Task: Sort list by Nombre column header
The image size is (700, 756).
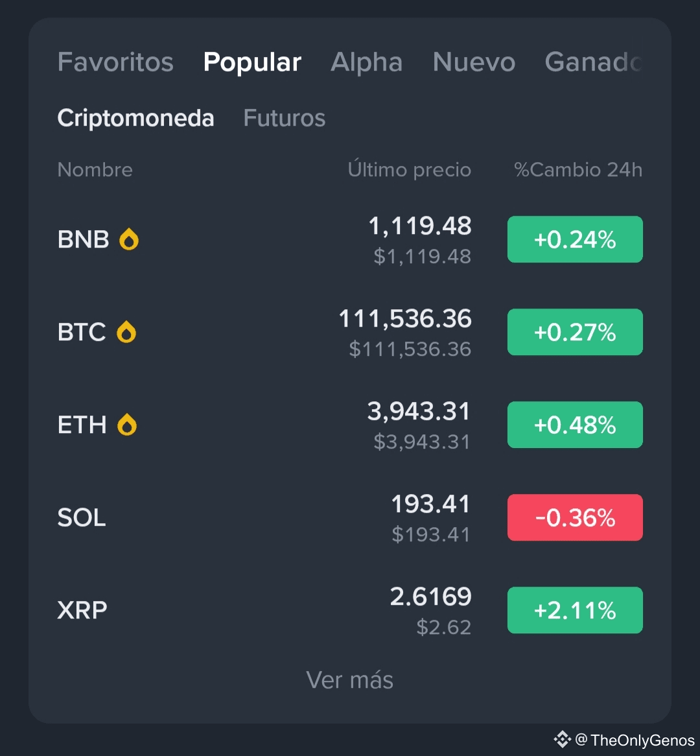Action: click(95, 170)
